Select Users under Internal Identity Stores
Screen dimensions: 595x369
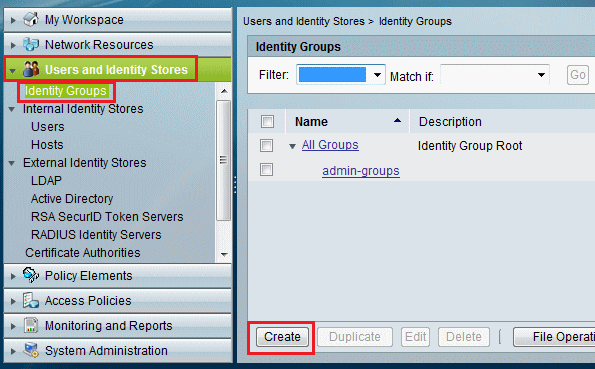(x=48, y=126)
